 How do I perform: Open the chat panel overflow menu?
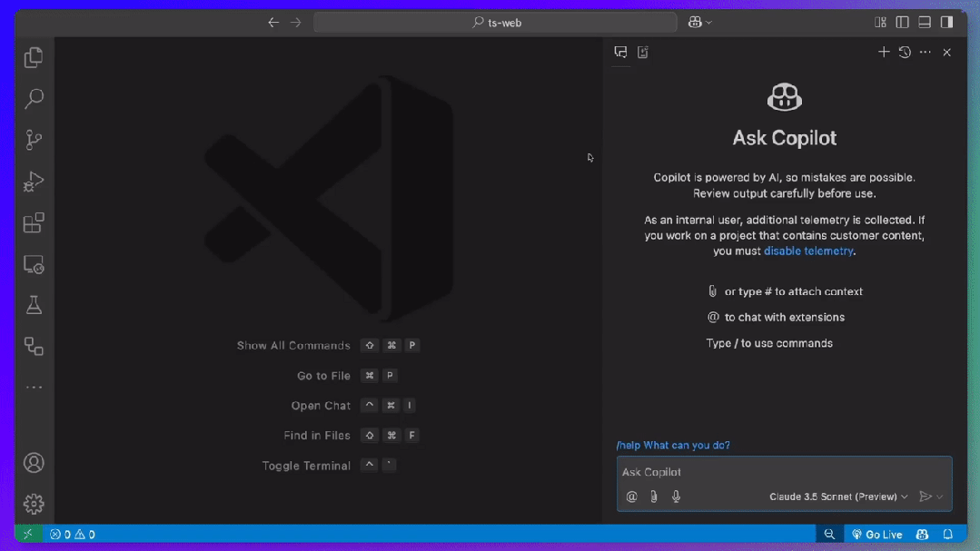pyautogui.click(x=925, y=52)
